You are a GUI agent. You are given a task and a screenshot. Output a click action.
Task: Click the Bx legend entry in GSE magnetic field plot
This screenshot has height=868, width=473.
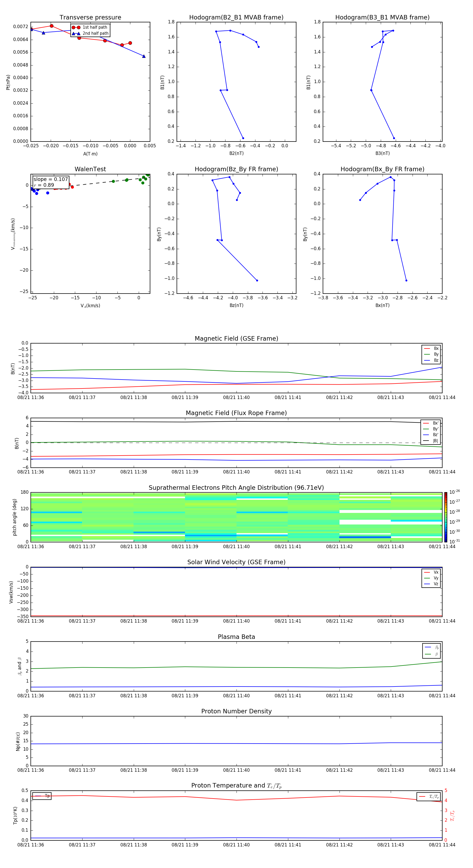tap(431, 349)
